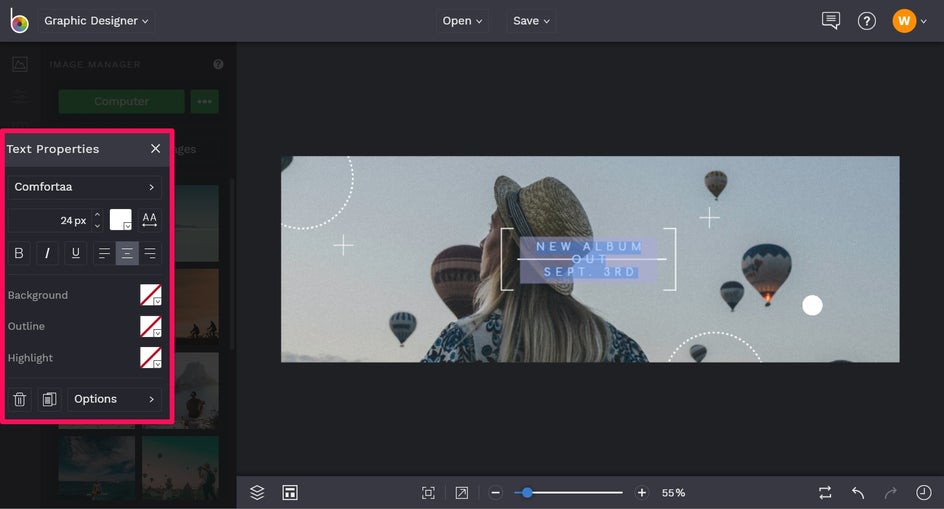Expand the Comfortaa font selector
Screen dimensions: 944x509
pyautogui.click(x=85, y=187)
